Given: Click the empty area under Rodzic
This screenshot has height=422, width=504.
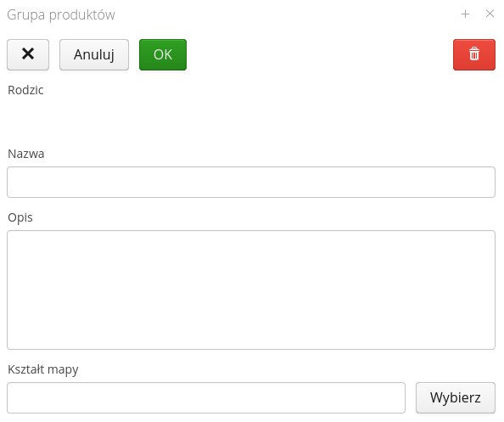Looking at the screenshot, I should pyautogui.click(x=251, y=118).
